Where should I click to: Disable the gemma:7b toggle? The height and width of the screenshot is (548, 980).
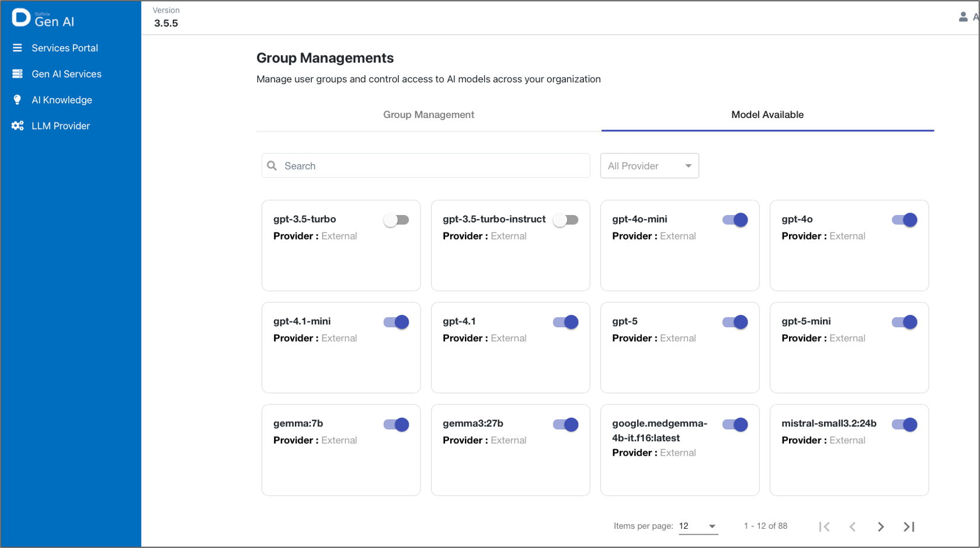[x=396, y=425]
